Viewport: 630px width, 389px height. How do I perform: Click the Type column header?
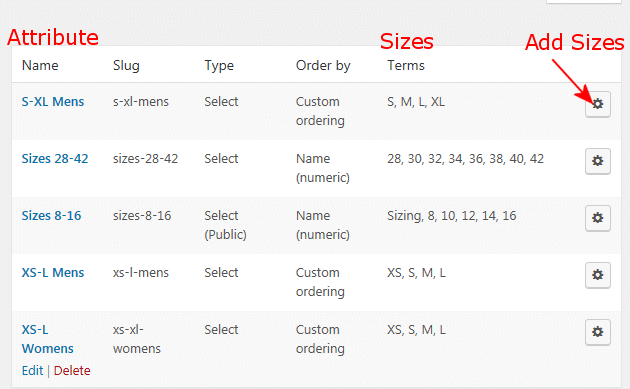219,66
